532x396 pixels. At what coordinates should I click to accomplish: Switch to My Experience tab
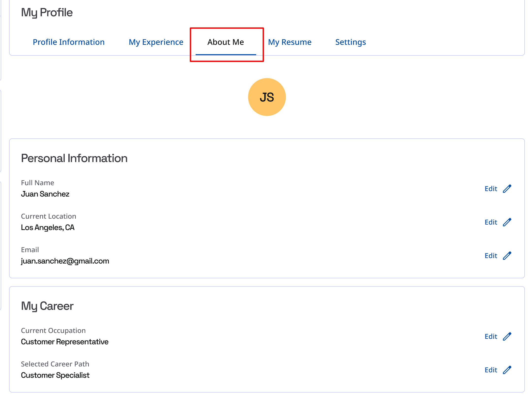pos(156,42)
